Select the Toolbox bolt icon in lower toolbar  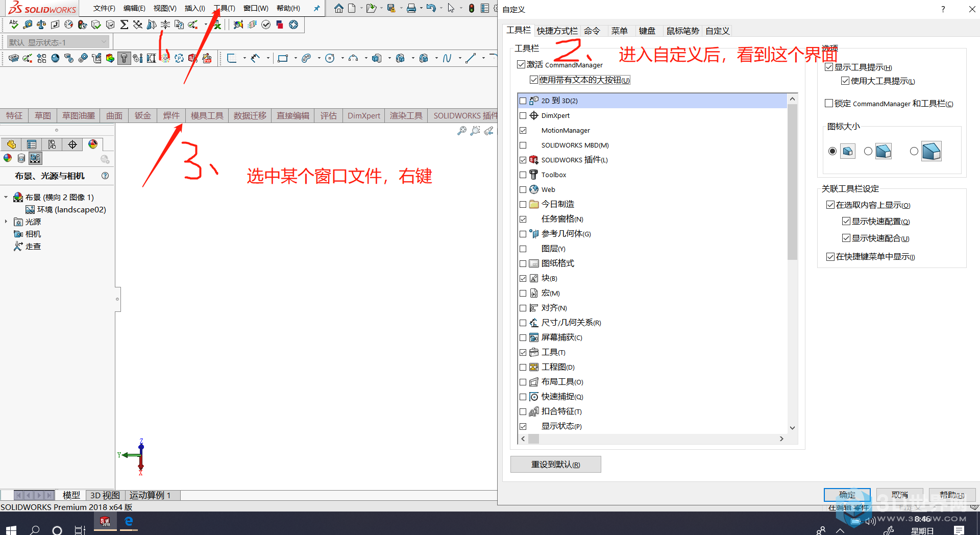124,58
